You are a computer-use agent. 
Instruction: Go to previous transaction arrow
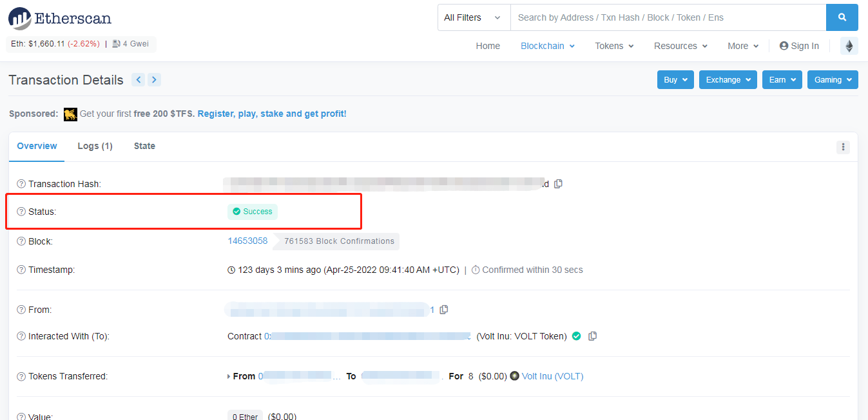pos(138,80)
